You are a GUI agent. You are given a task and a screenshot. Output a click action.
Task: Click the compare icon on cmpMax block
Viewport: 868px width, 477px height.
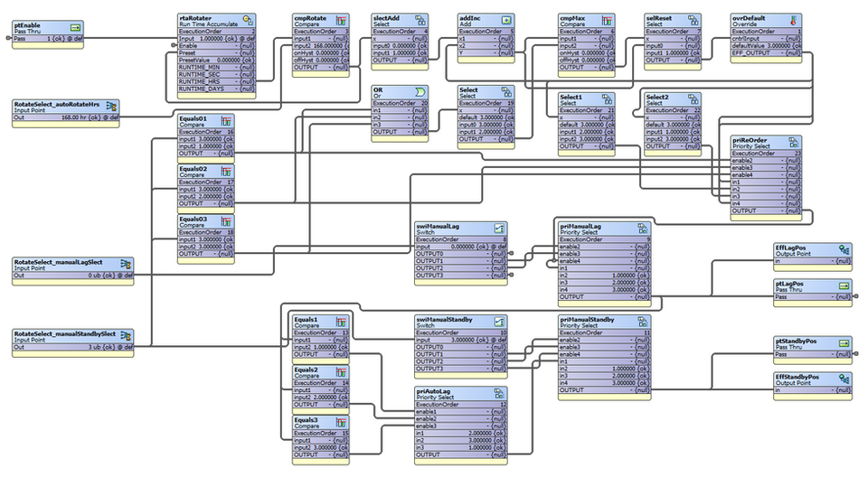click(x=608, y=21)
